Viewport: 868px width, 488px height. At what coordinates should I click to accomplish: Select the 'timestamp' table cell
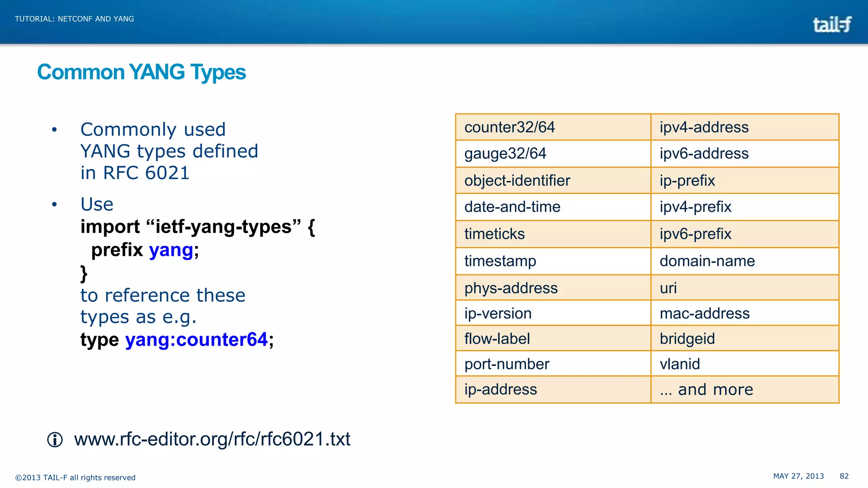point(553,261)
